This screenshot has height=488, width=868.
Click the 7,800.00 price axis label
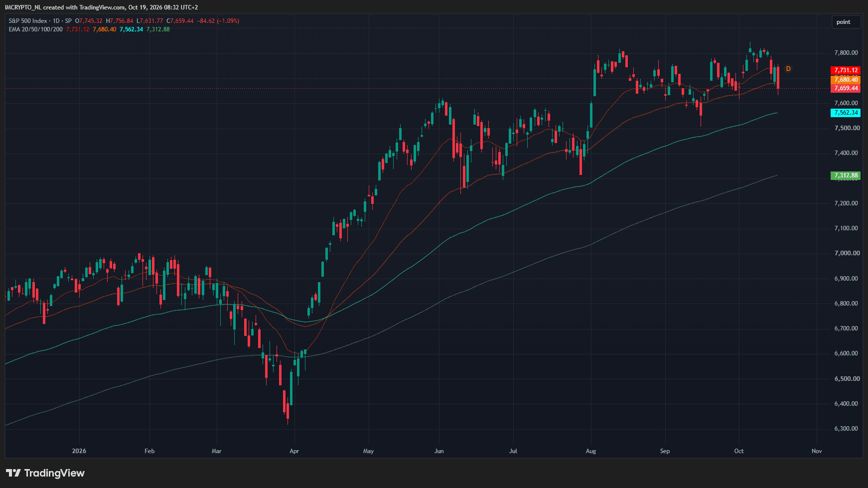(846, 53)
